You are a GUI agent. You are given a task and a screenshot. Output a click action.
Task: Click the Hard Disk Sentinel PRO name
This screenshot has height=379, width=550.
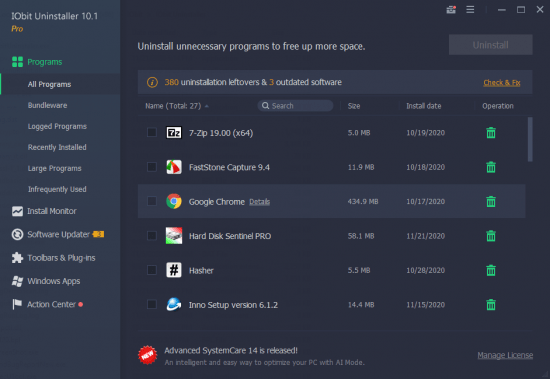coord(230,236)
